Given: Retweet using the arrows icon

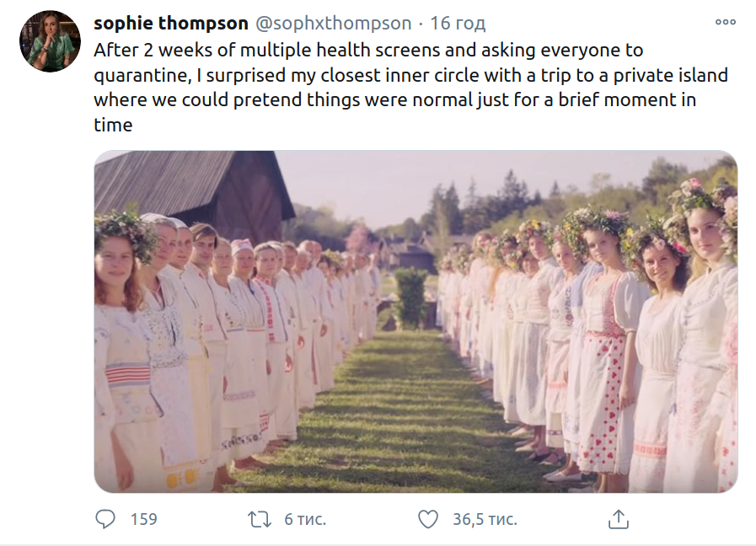Looking at the screenshot, I should tap(259, 518).
